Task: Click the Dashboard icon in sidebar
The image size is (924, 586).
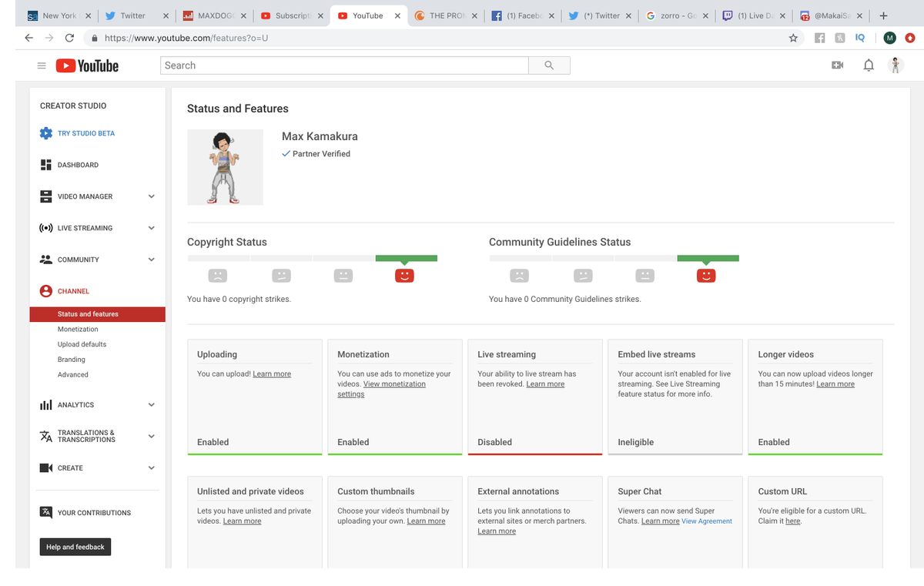Action: pyautogui.click(x=46, y=165)
